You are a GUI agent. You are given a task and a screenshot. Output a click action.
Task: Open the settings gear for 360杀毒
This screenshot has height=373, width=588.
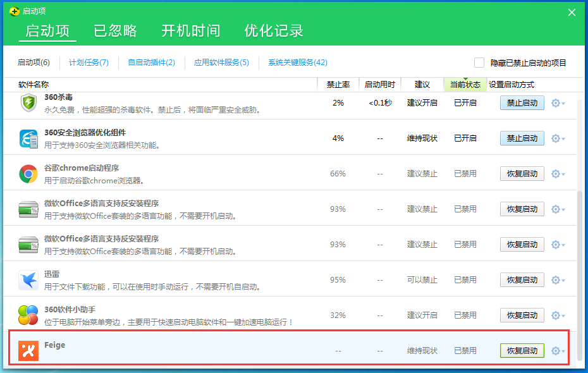[x=555, y=102]
